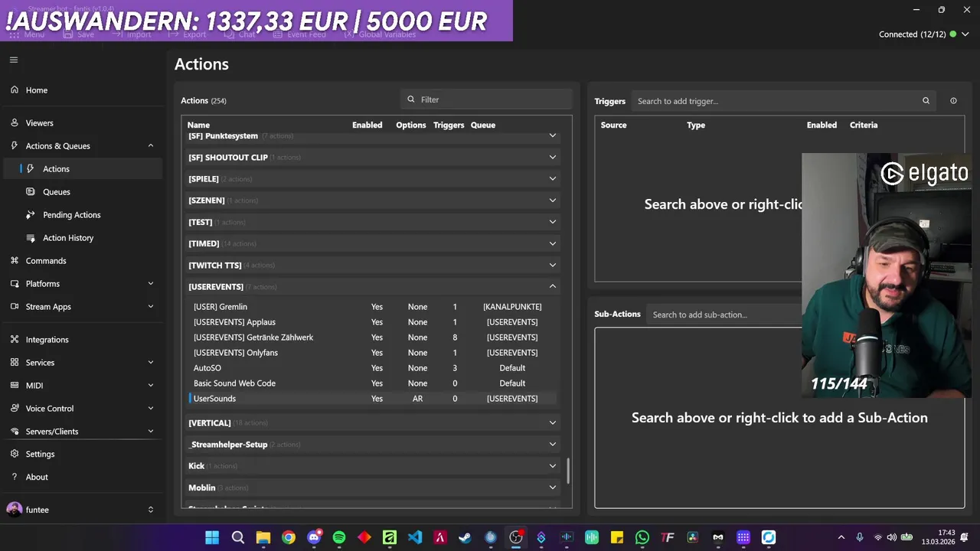Click the trigger search magnifier icon

926,100
